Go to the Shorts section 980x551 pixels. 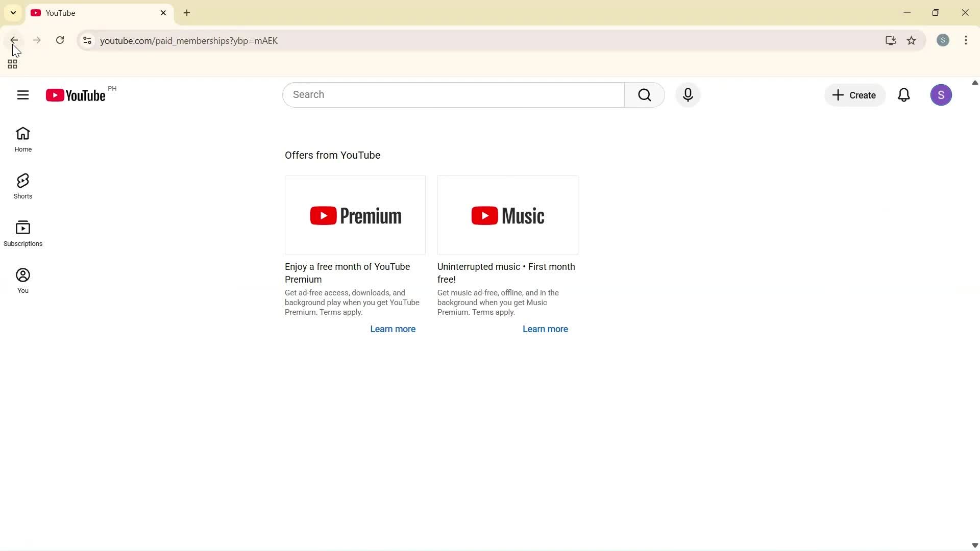[x=22, y=185]
